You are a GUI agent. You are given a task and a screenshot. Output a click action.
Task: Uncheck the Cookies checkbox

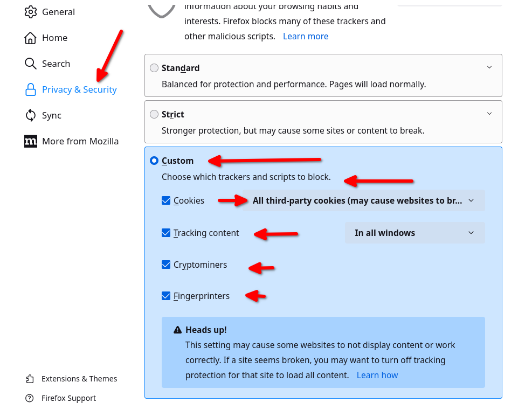[x=166, y=200]
